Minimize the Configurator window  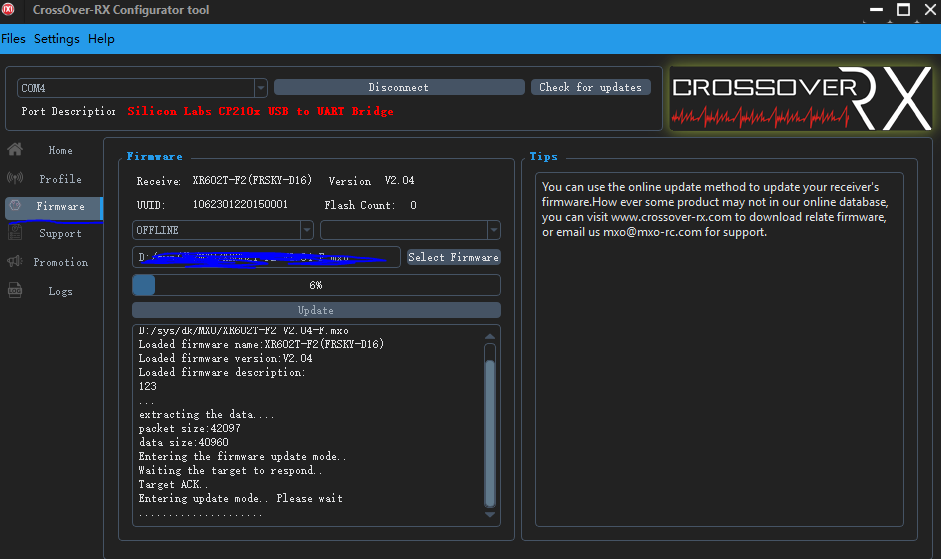[x=876, y=10]
